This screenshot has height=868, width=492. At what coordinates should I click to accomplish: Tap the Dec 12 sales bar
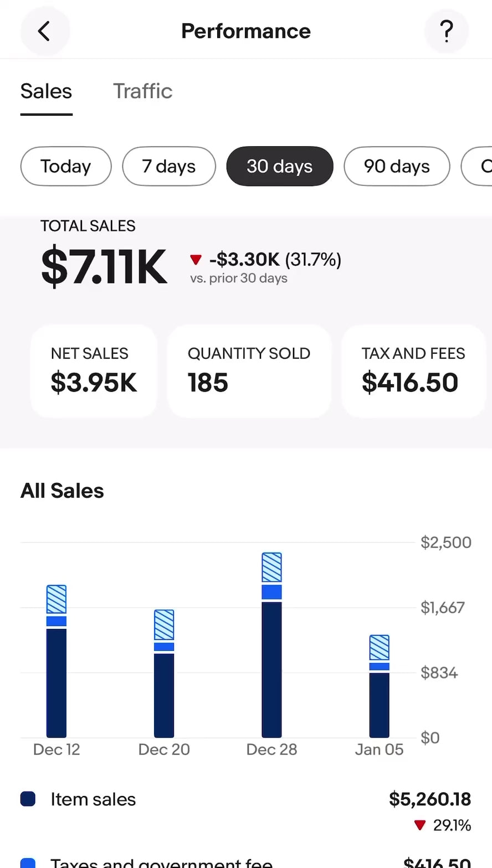coord(57,662)
